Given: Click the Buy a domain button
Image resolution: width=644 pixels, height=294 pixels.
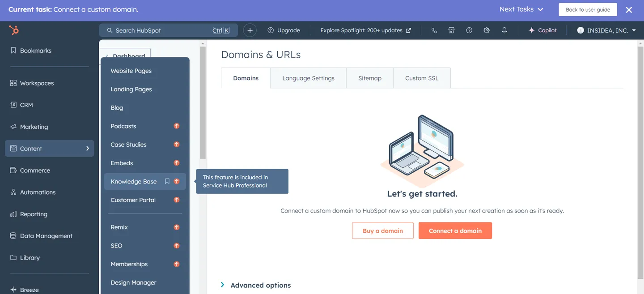Looking at the screenshot, I should [x=383, y=230].
